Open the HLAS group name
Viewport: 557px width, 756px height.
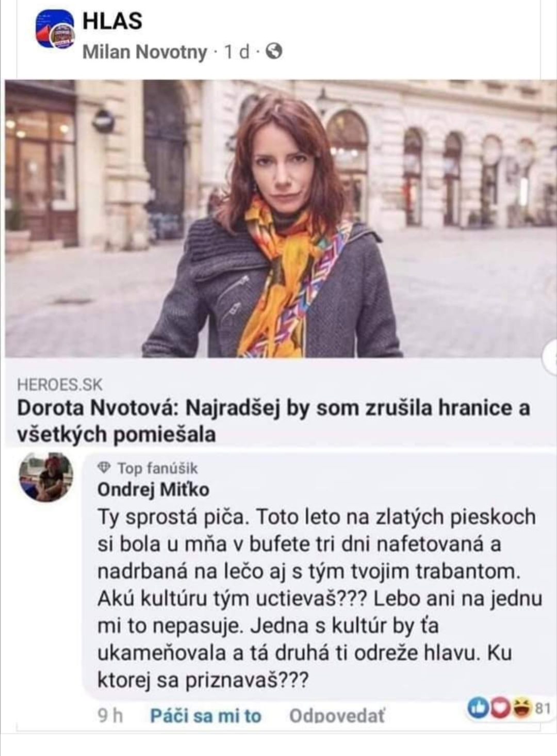click(112, 21)
